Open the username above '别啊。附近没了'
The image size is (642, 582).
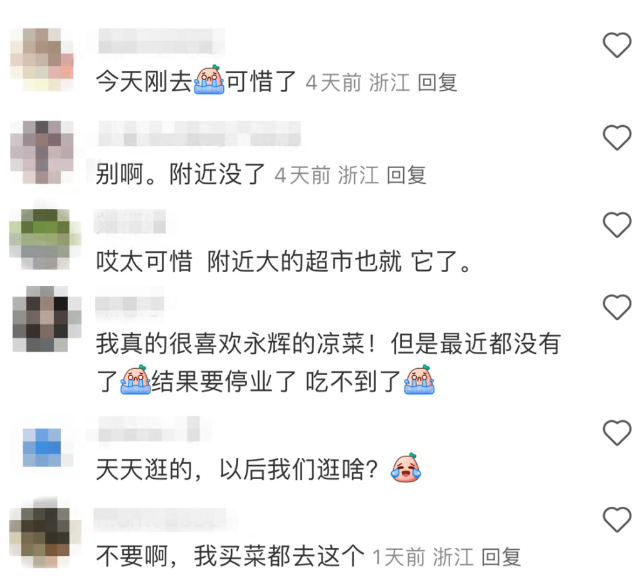(x=200, y=134)
